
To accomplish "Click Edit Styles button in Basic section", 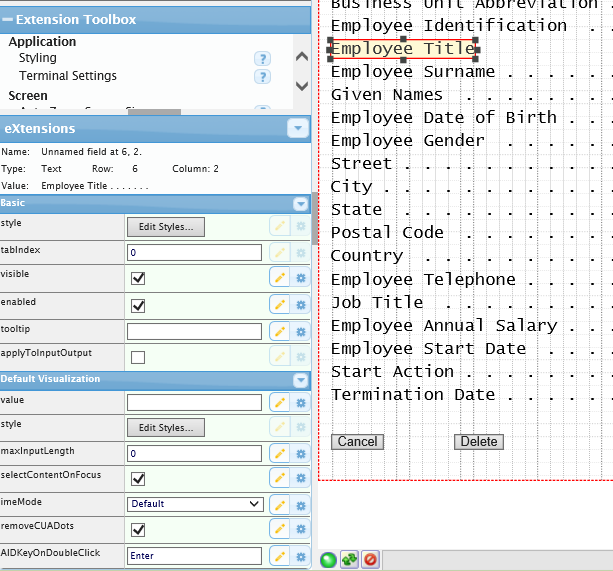I will [x=166, y=227].
